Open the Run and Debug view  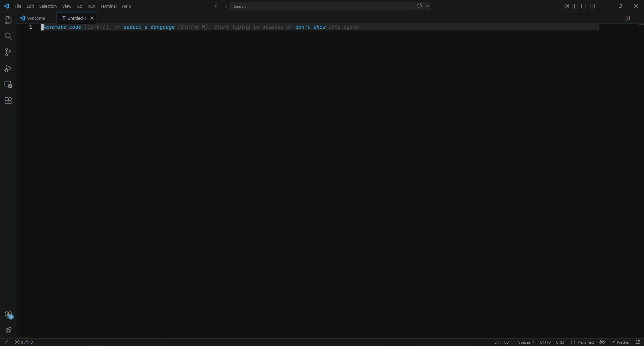[x=8, y=69]
